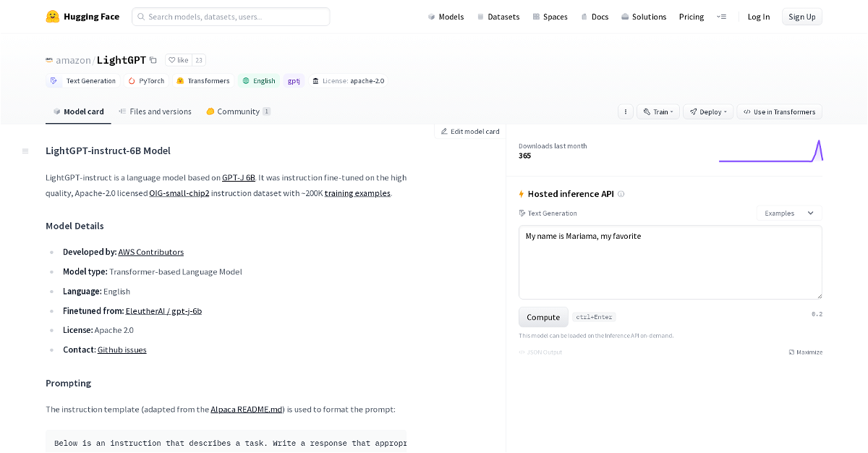Click the Compute button
This screenshot has height=453, width=868.
coord(543,317)
